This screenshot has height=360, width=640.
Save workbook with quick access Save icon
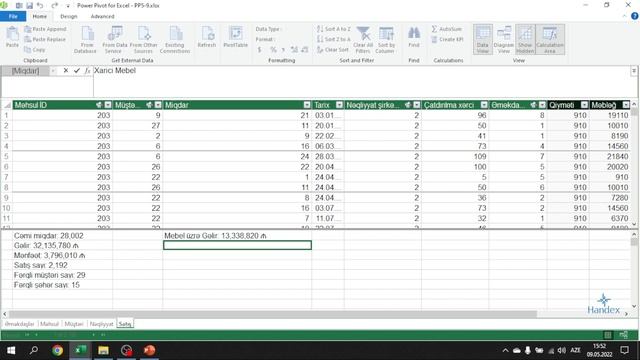[x=29, y=6]
